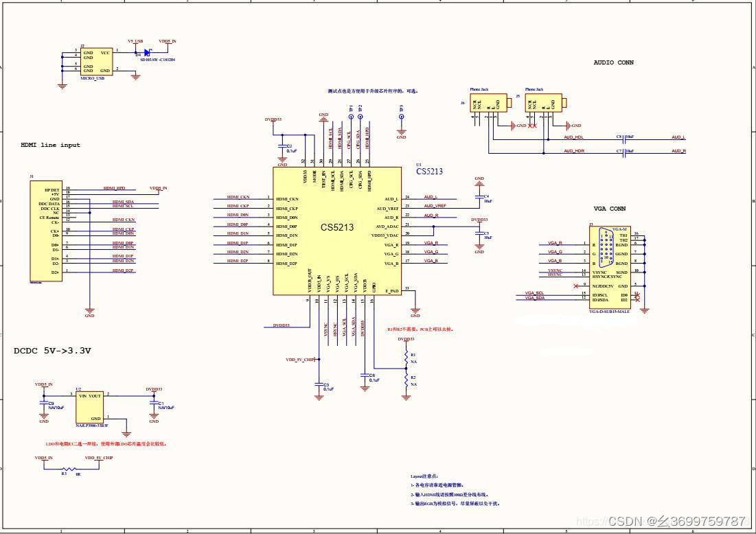Image resolution: width=756 pixels, height=534 pixels.
Task: Click the HDMI_HPD net label on J1 pin 19
Action: [114, 189]
